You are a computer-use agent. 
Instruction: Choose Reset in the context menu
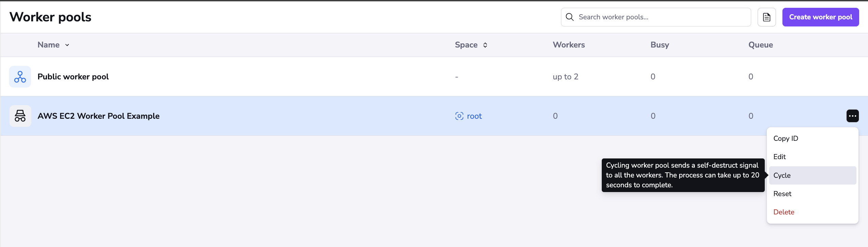[x=782, y=194]
